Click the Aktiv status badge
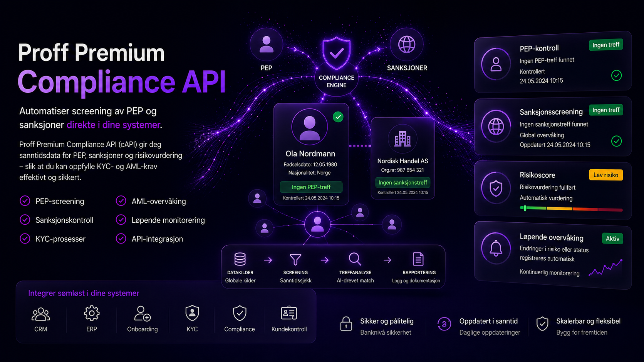Viewport: 644px width, 362px height. (x=612, y=239)
